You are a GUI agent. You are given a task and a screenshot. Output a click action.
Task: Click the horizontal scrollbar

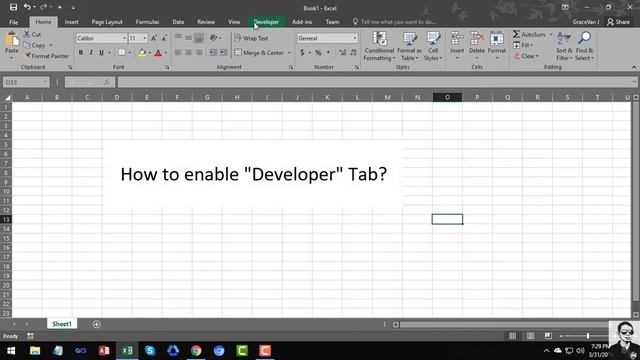[504, 324]
